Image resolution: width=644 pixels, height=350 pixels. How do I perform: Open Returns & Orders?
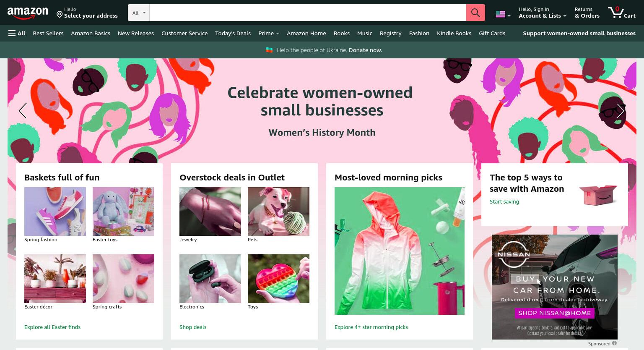(587, 13)
